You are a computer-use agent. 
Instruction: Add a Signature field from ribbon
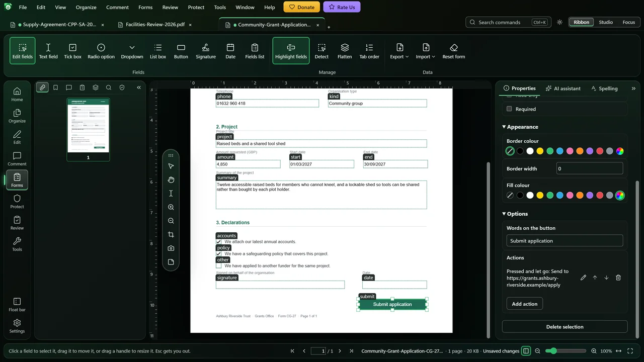point(205,51)
